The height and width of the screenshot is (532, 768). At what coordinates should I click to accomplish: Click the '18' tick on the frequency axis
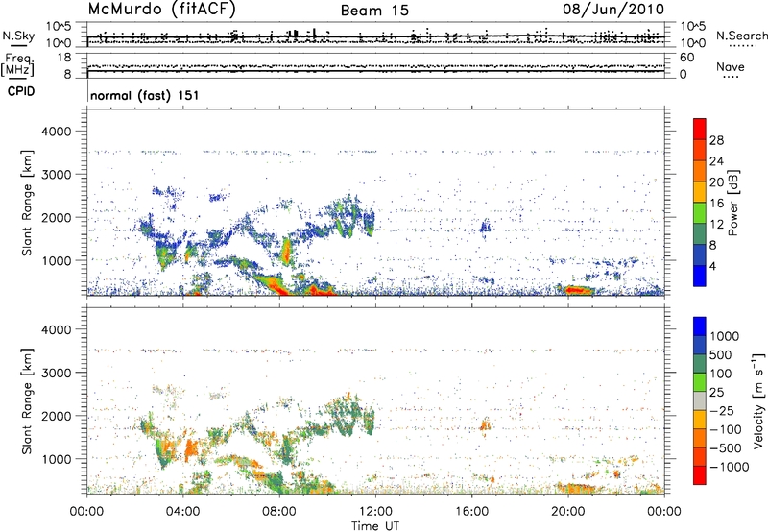click(64, 58)
